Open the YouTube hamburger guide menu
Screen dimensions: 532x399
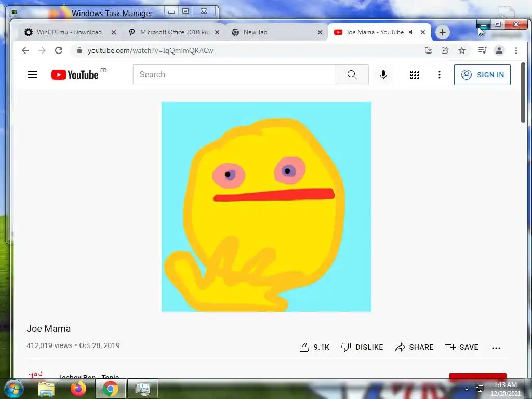[33, 75]
